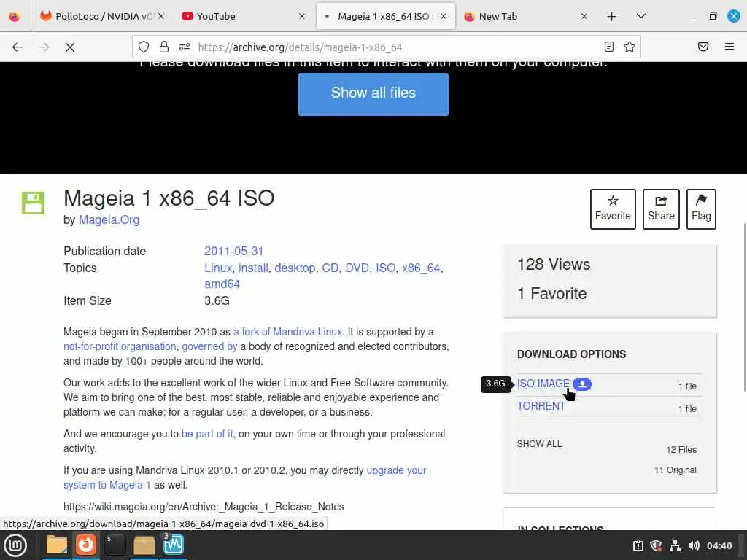
Task: View site security padlock info
Action: tap(164, 47)
